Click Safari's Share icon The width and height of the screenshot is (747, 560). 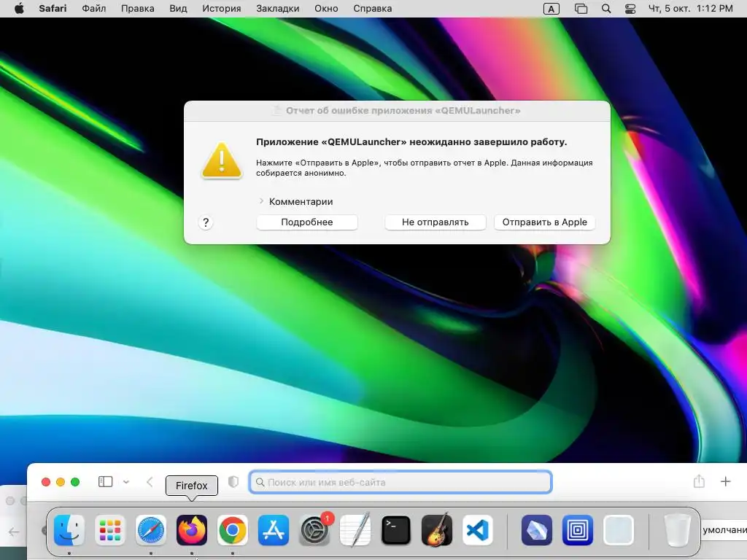click(x=699, y=481)
